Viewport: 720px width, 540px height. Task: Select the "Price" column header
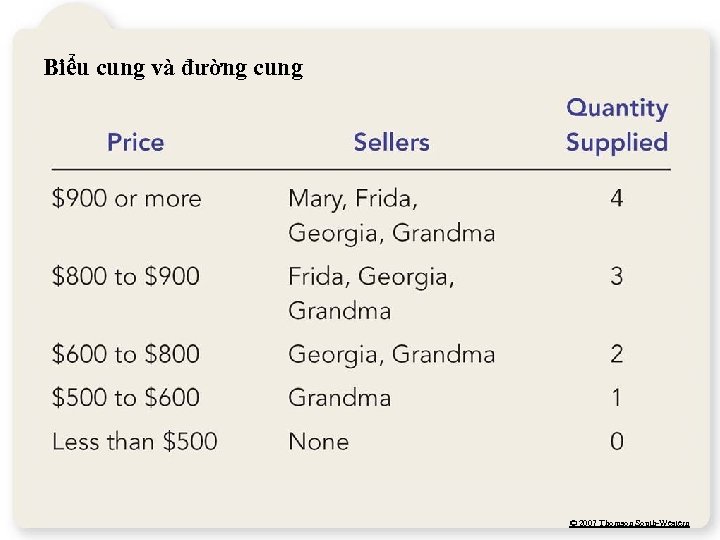pos(135,142)
